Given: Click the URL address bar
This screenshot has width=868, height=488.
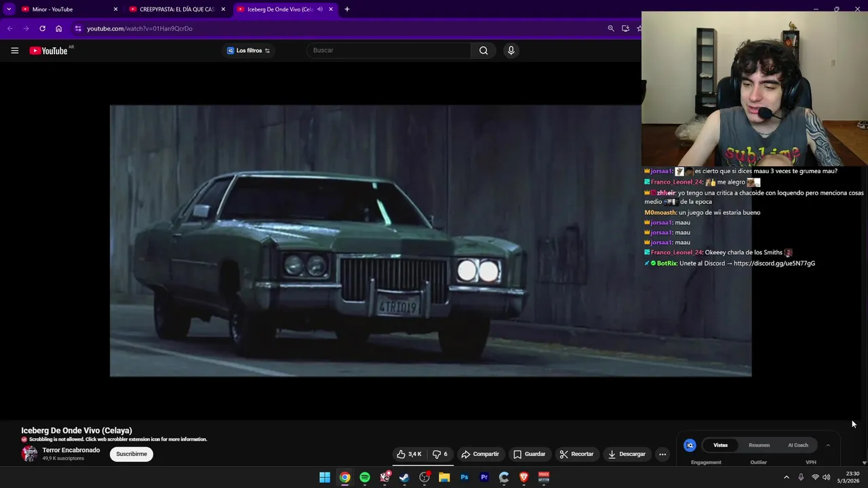Looking at the screenshot, I should [x=339, y=28].
